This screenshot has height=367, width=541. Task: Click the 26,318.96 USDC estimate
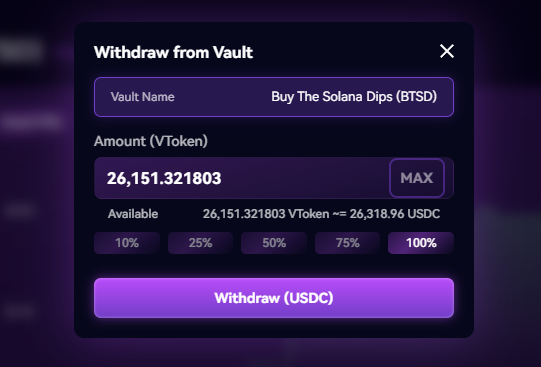(395, 214)
